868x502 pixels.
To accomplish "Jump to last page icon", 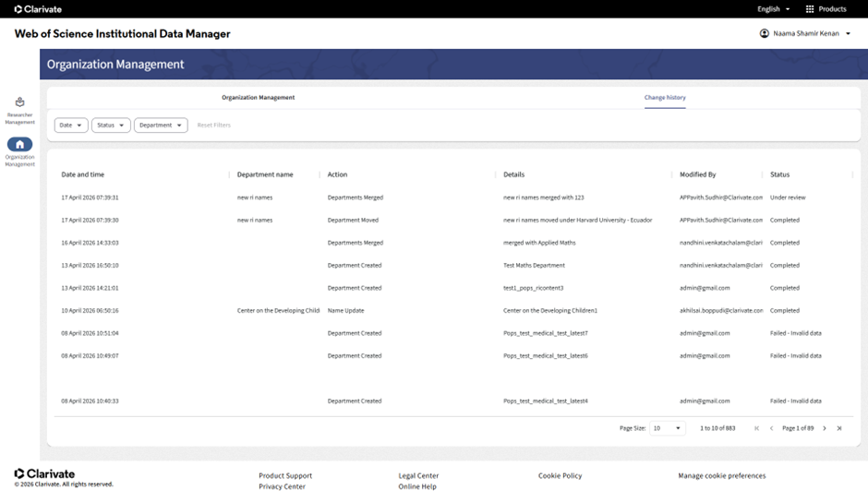I will (839, 428).
